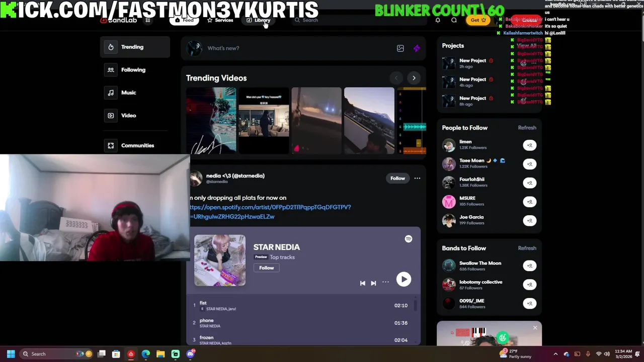Open more options on nedia's post
The height and width of the screenshot is (362, 644).
click(417, 178)
